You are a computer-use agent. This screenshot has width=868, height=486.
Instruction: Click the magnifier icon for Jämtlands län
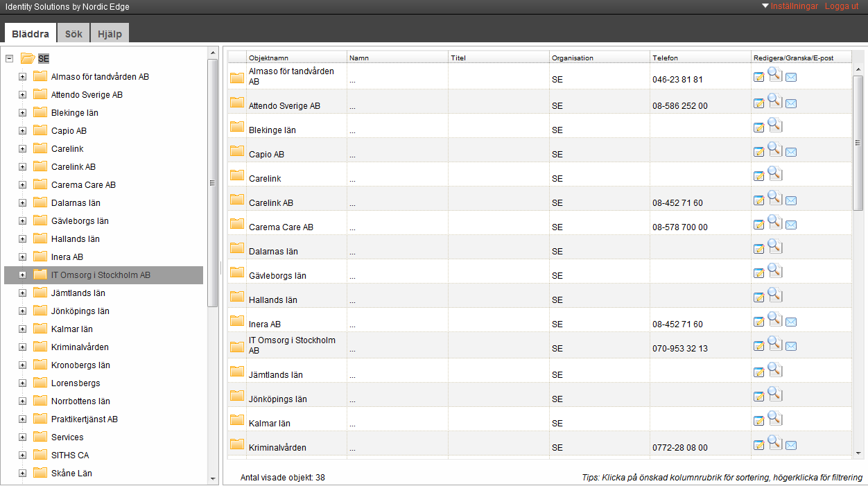point(774,370)
